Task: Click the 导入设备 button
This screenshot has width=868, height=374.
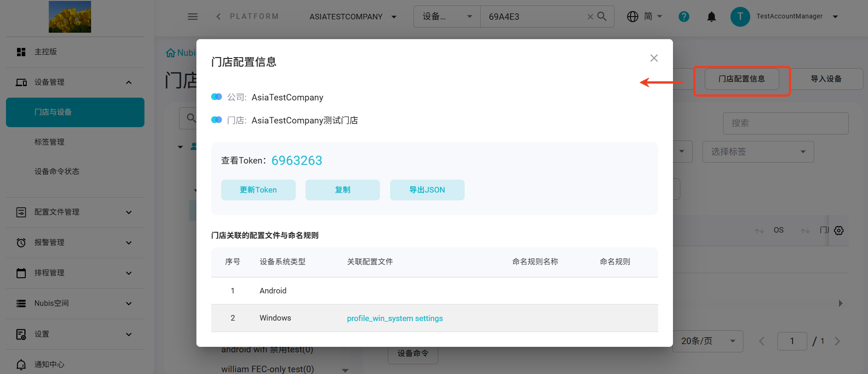Action: coord(826,79)
